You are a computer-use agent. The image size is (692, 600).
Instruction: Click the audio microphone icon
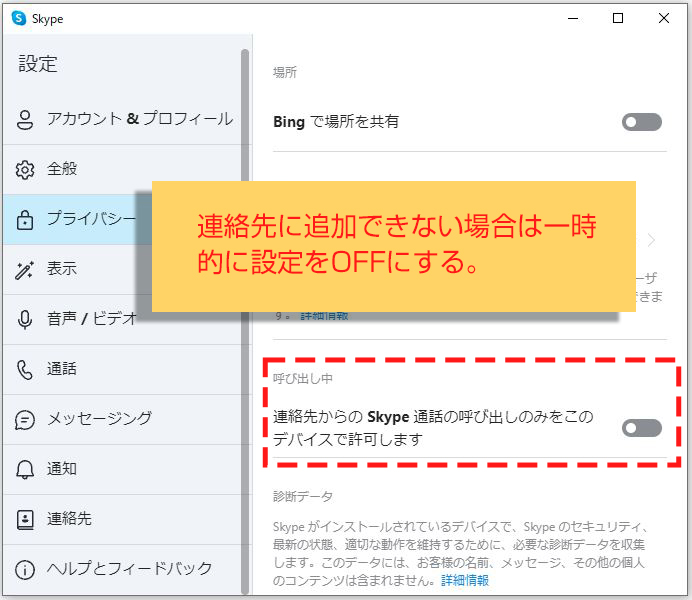coord(25,319)
